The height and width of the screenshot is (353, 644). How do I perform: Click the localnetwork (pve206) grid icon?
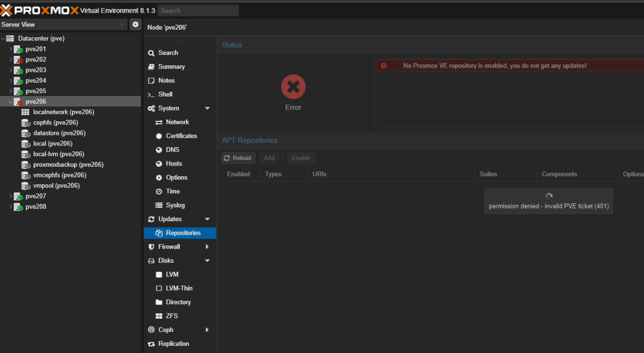(25, 112)
